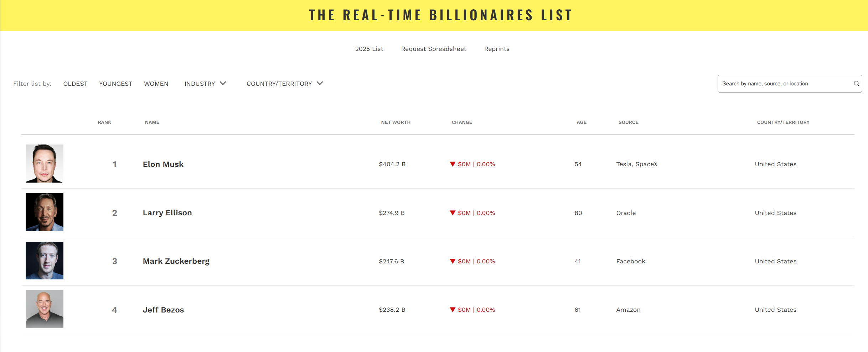
Task: Click Elon Musk's red down-arrow change icon
Action: (453, 164)
